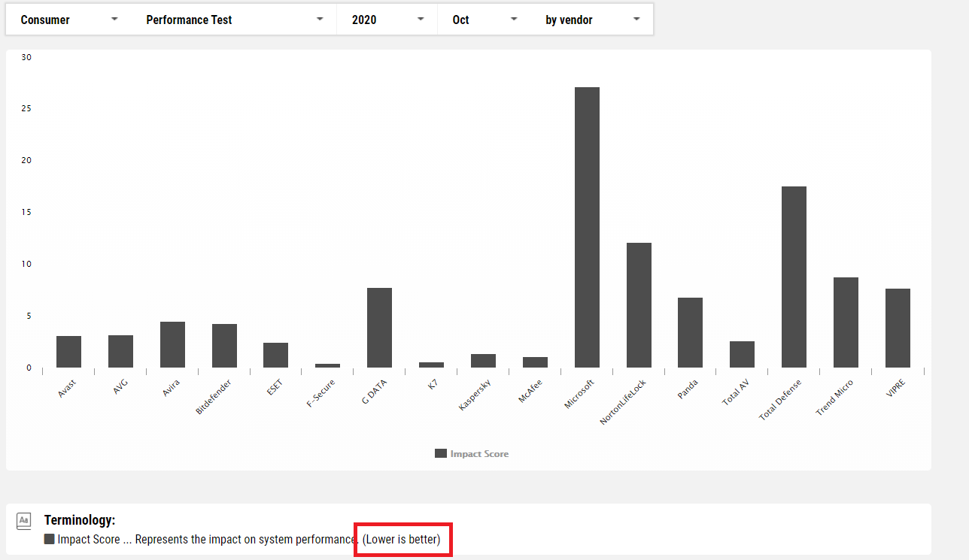Click the y-axis value 20
Viewport: 969px width, 560px height.
tap(26, 160)
